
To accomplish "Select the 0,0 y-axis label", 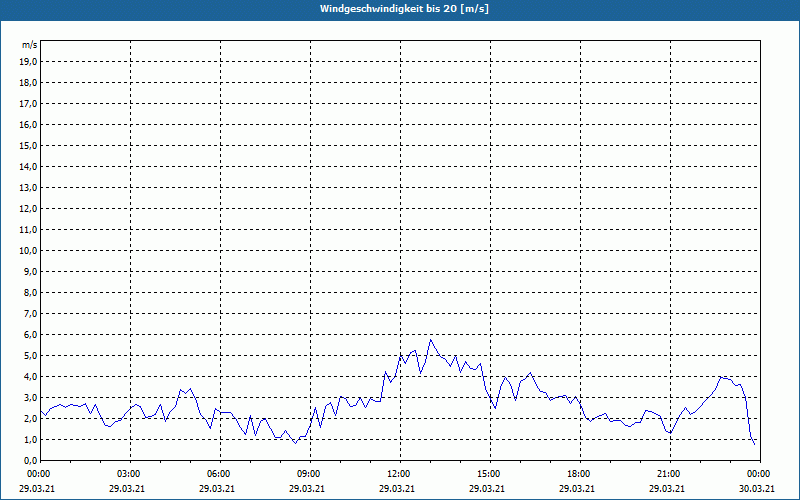I will (31, 460).
